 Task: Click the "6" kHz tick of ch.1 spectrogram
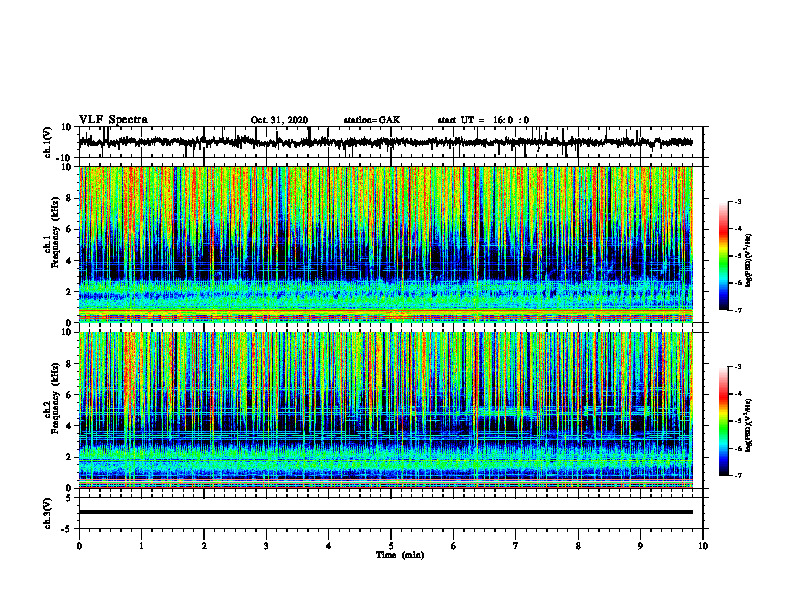(69, 229)
